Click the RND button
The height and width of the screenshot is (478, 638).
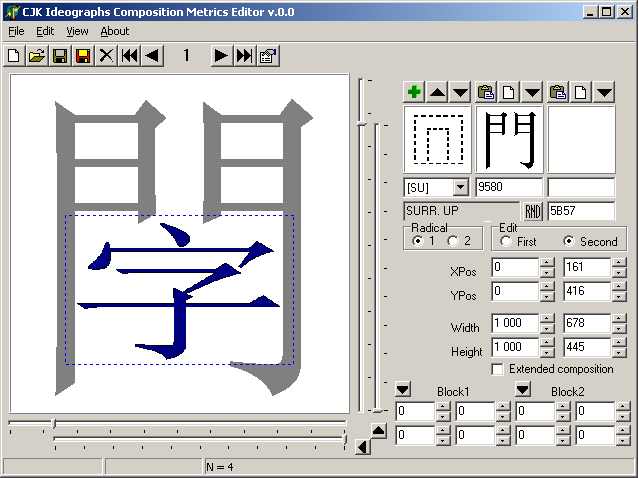533,212
